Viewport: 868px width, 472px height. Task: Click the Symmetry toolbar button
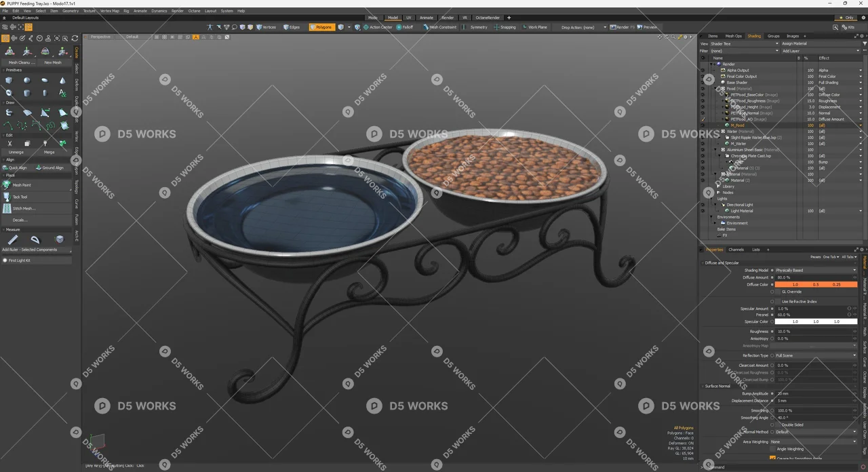[476, 27]
